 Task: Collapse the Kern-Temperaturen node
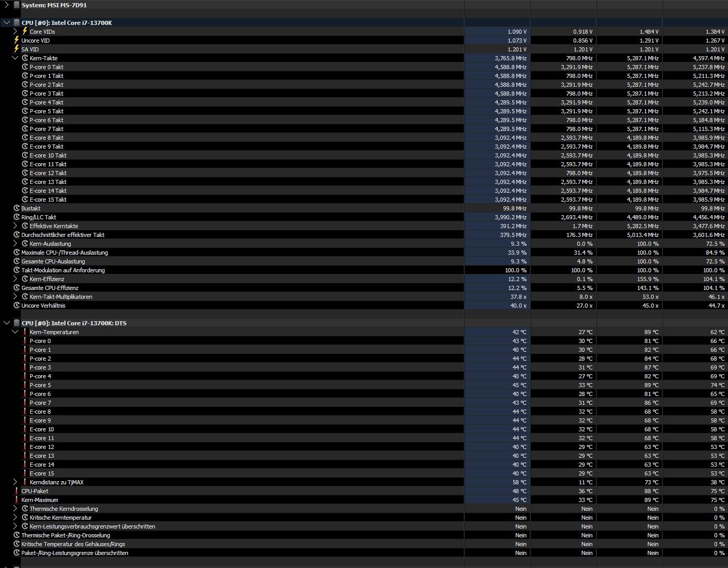(x=15, y=332)
